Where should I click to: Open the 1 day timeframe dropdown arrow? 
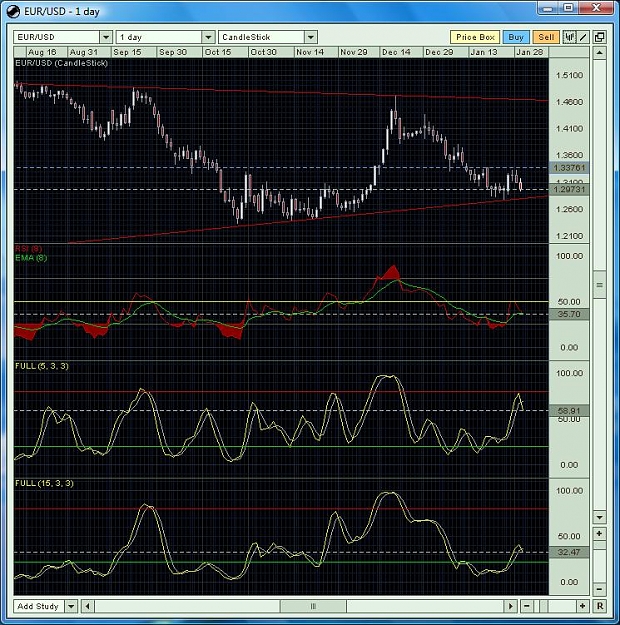209,37
